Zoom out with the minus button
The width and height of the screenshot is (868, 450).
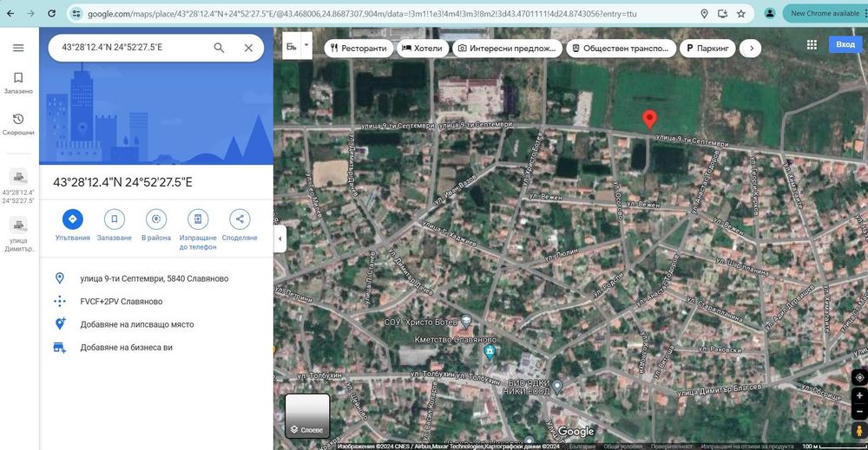[x=859, y=411]
